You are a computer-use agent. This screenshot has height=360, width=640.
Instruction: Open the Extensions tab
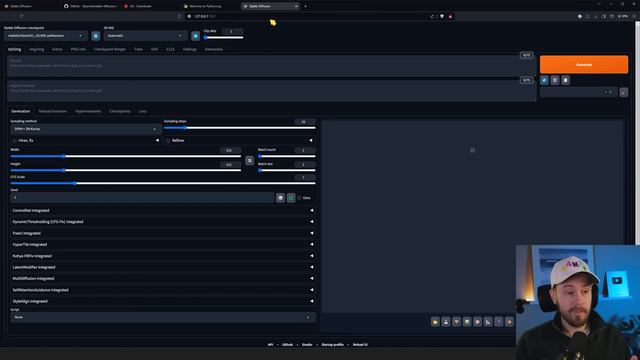pyautogui.click(x=213, y=49)
